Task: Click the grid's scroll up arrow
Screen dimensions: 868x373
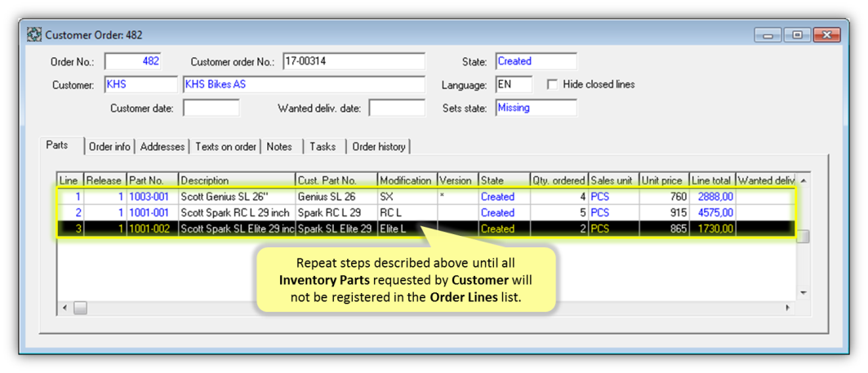Action: click(803, 181)
